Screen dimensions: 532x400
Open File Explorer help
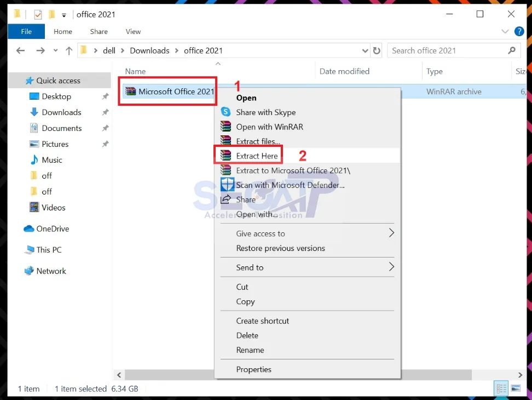519,31
